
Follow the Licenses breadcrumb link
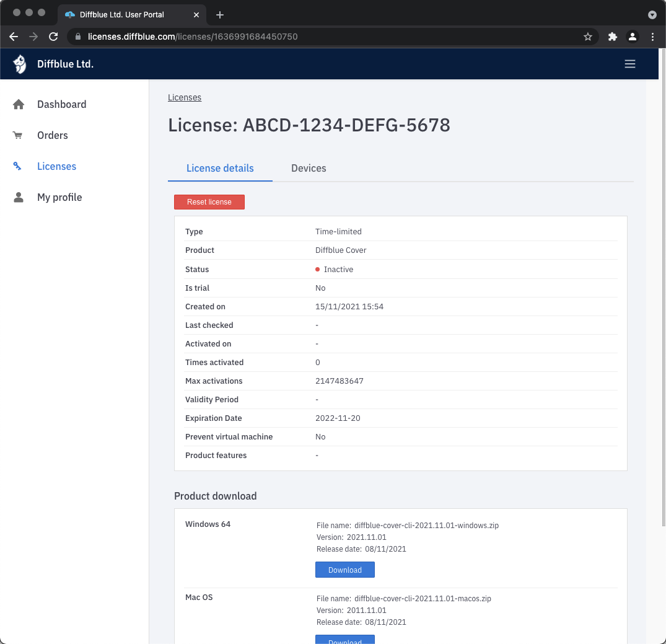185,97
